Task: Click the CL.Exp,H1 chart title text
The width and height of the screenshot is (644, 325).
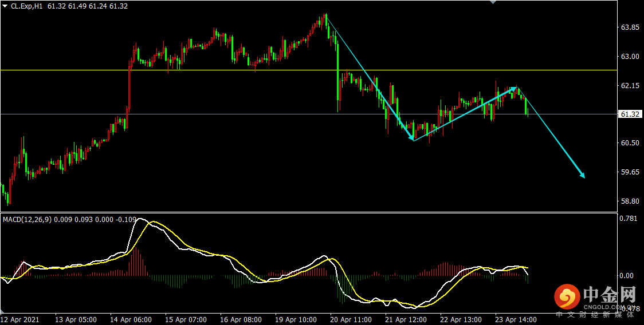Action: [x=26, y=6]
